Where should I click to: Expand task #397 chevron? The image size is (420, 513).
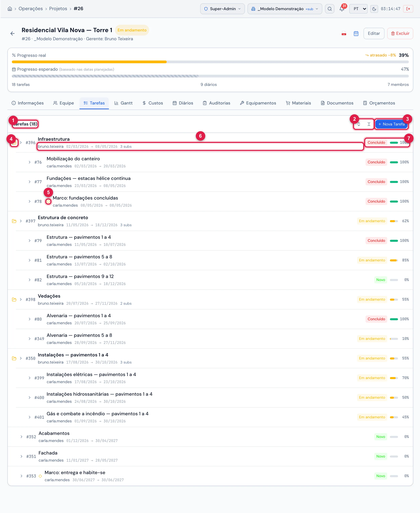point(21,221)
